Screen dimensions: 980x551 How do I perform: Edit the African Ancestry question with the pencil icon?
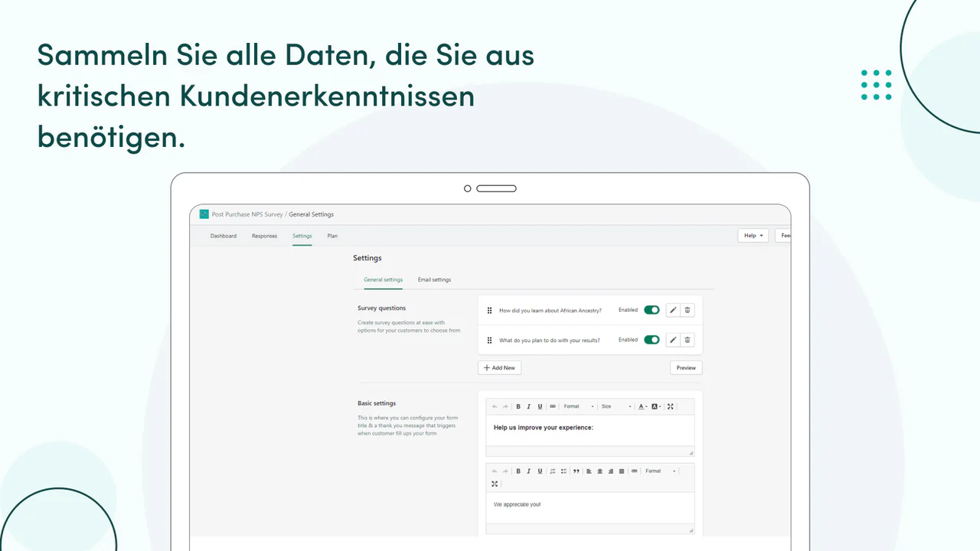click(x=673, y=310)
